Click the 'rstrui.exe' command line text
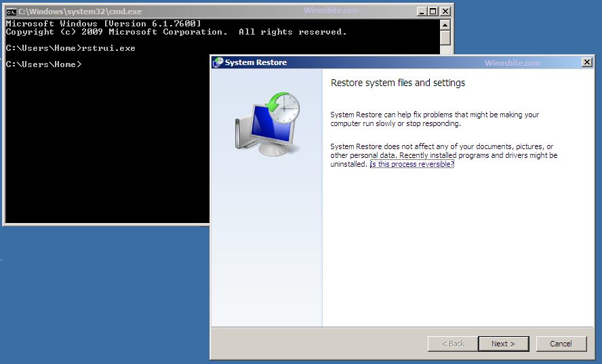 pos(108,48)
